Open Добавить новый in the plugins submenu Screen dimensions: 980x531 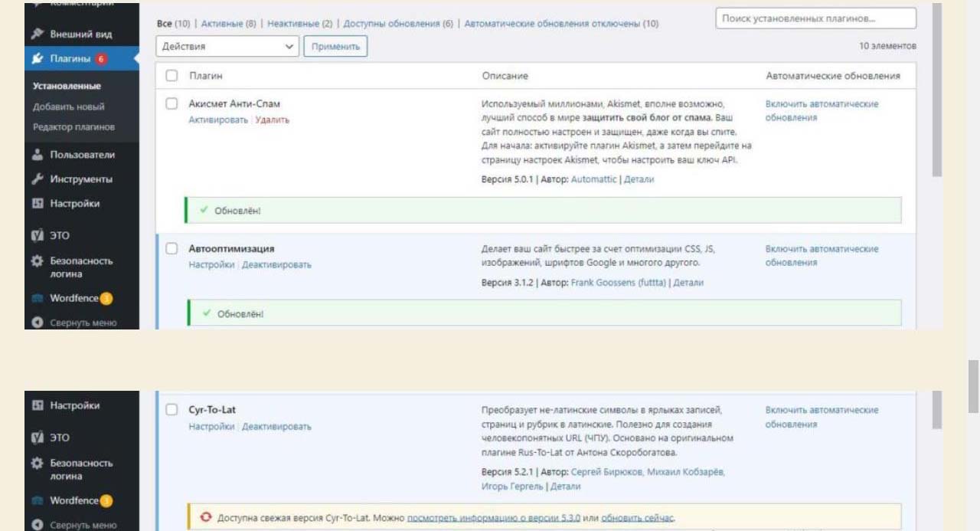[69, 107]
